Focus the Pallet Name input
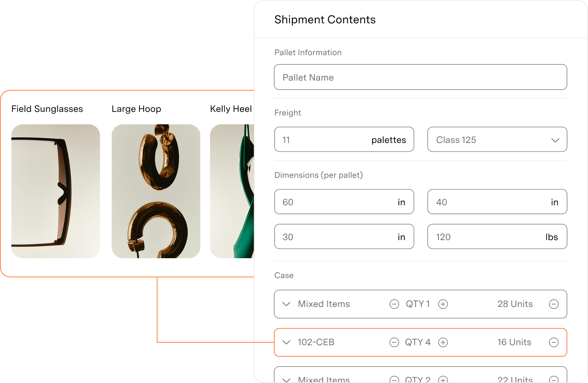Viewport: 588px width, 383px height. tap(420, 77)
